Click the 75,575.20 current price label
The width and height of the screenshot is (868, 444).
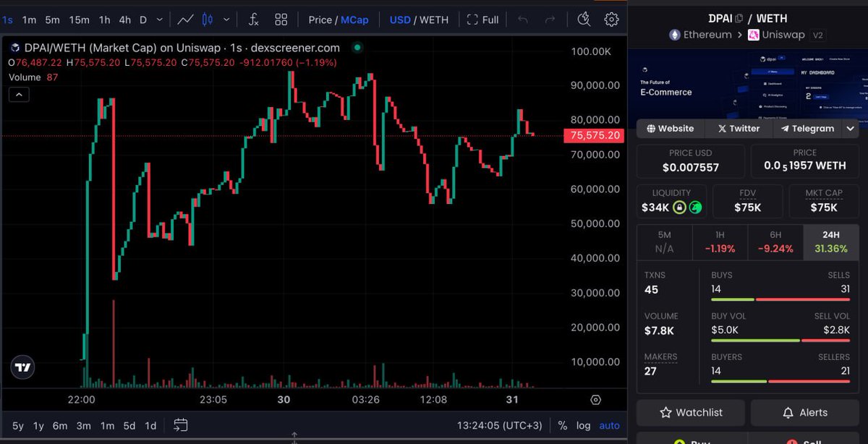coord(594,135)
